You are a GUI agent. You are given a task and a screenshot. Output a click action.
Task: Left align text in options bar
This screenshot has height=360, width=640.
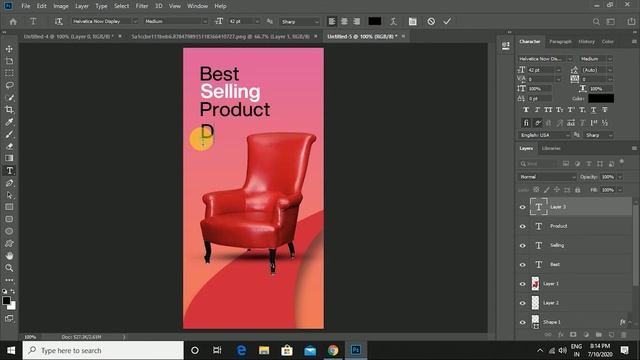pos(332,21)
